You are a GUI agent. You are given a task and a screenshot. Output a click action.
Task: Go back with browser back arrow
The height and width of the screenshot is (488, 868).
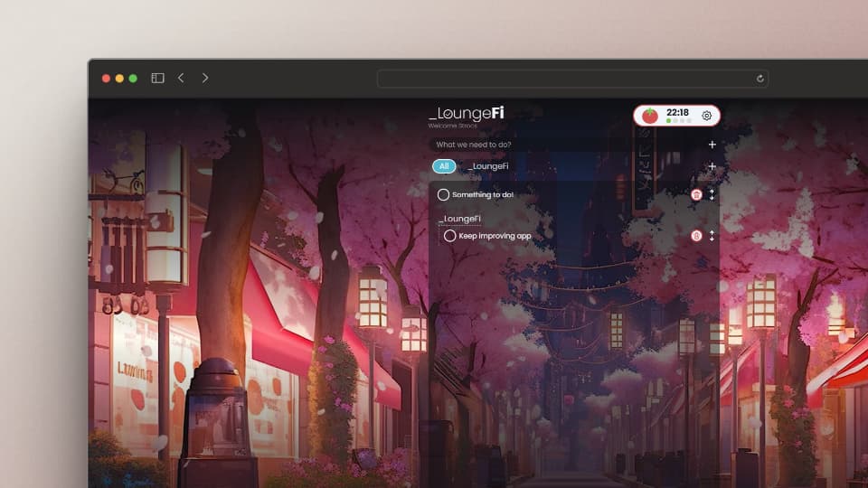(181, 78)
